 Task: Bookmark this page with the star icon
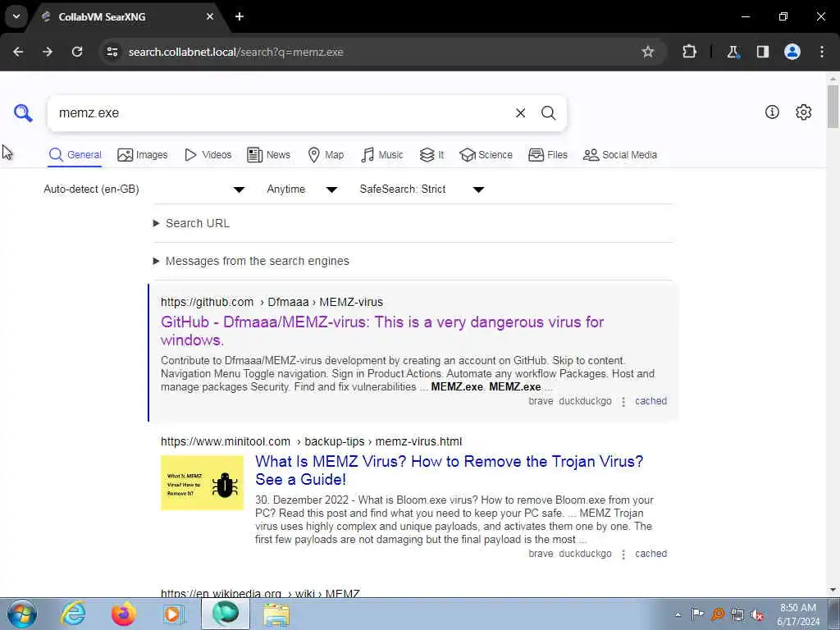click(x=648, y=52)
